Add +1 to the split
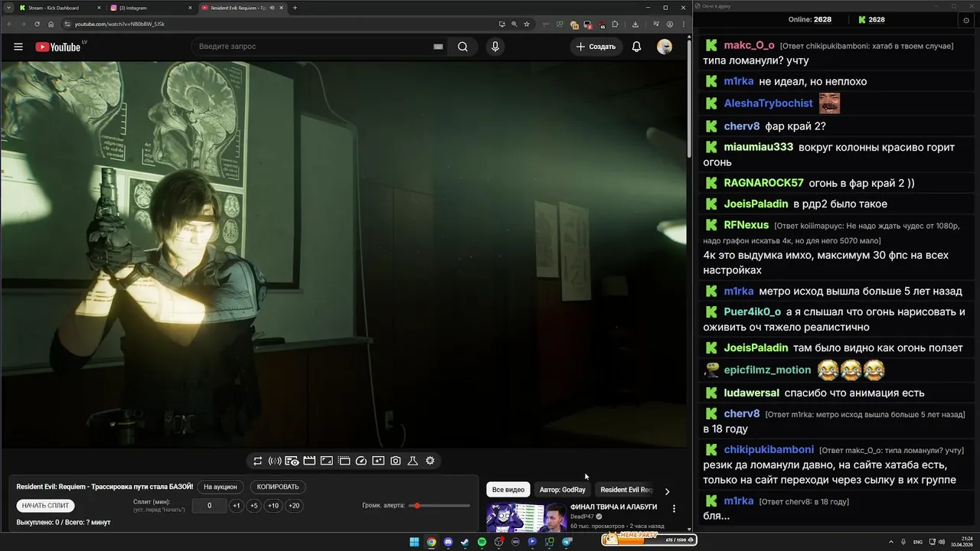This screenshot has height=551, width=980. pos(237,506)
